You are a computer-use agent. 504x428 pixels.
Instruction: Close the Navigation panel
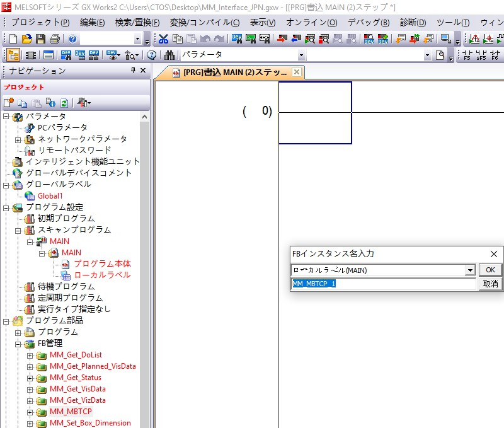pyautogui.click(x=143, y=70)
